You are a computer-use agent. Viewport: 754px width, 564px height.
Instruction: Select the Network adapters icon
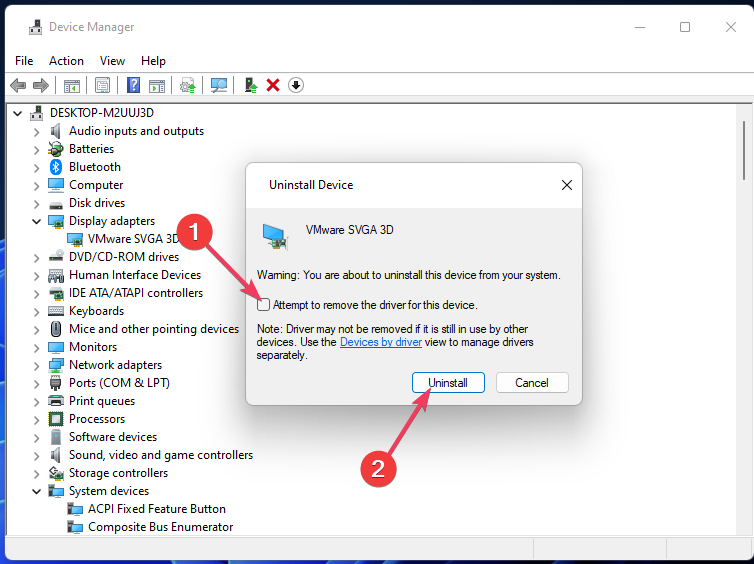coord(56,365)
